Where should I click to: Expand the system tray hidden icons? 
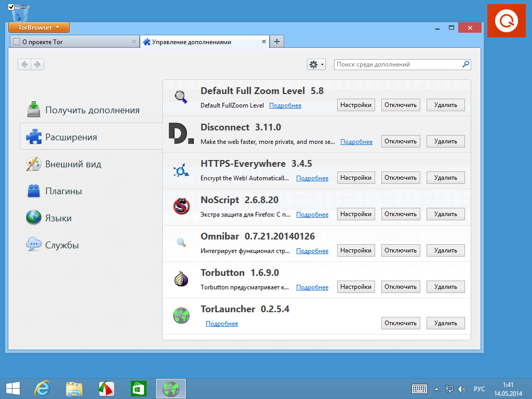point(436,388)
